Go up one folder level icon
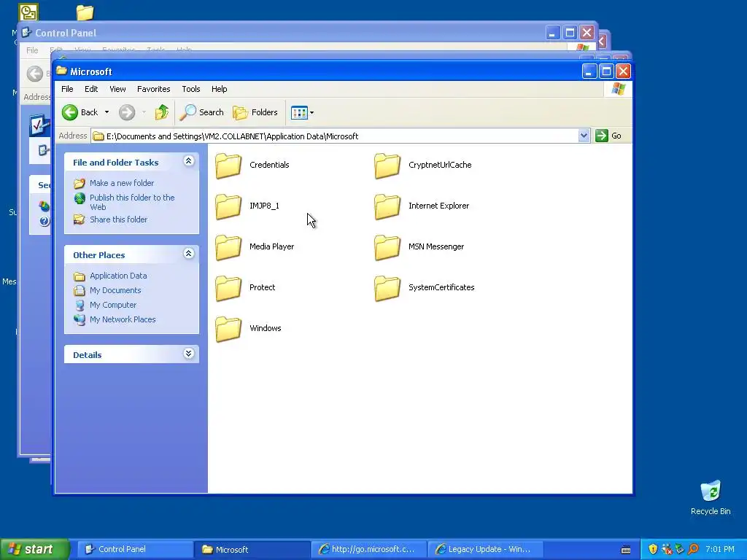The image size is (747, 560). coord(162,112)
